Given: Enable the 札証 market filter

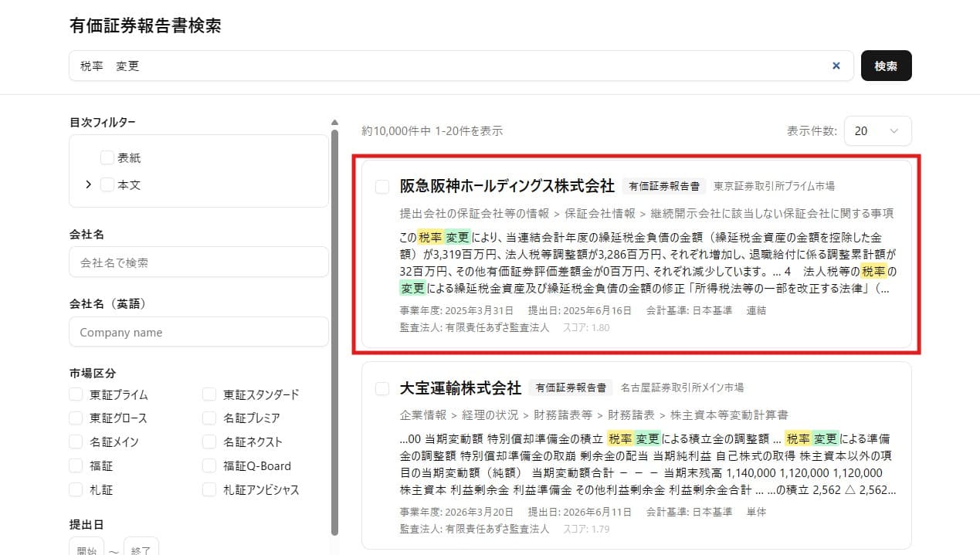Looking at the screenshot, I should [x=76, y=489].
